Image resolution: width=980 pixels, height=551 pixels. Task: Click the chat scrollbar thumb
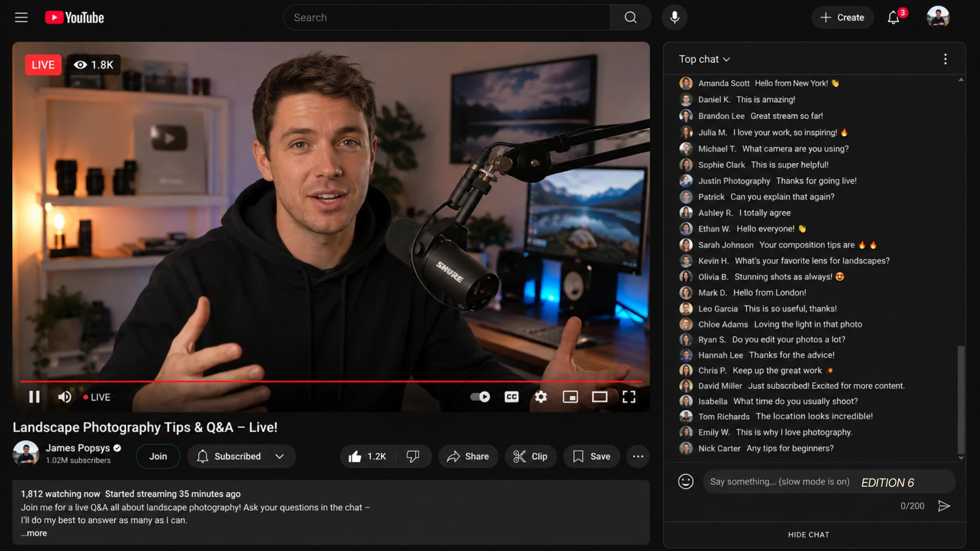[x=961, y=399]
